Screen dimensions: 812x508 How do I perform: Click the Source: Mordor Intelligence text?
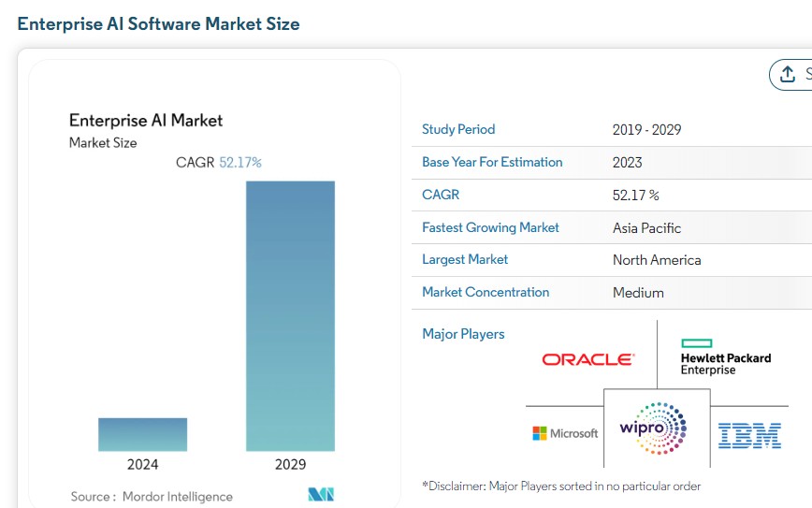(152, 497)
